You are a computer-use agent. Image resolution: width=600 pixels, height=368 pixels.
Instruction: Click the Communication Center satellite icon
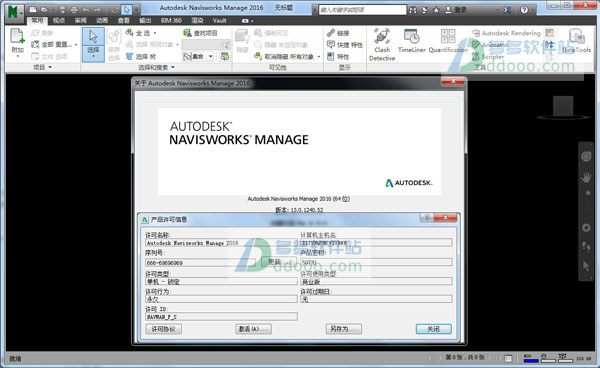pos(424,10)
